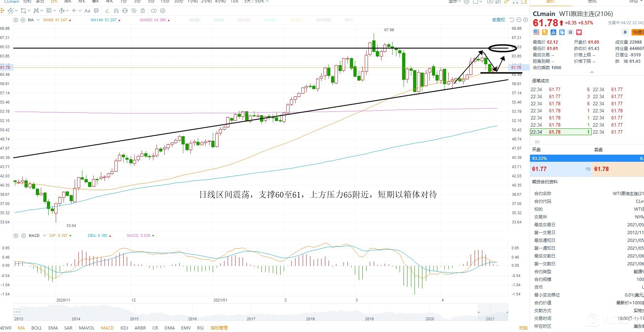Collapse the quote details panel chevron
This screenshot has height=332, width=644.
pos(592,72)
